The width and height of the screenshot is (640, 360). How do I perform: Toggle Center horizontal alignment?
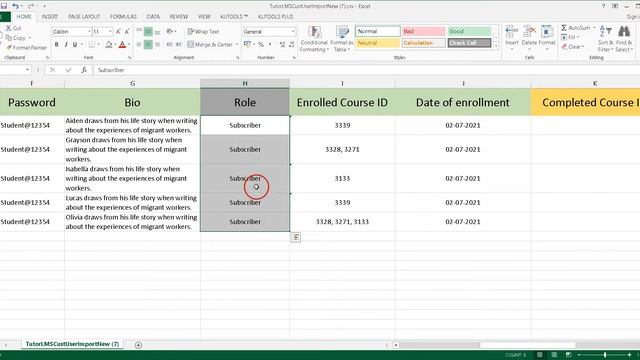tap(148, 44)
